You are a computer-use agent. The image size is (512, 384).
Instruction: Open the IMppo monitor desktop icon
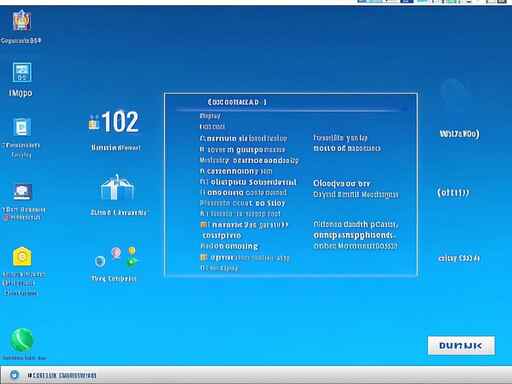pos(22,72)
